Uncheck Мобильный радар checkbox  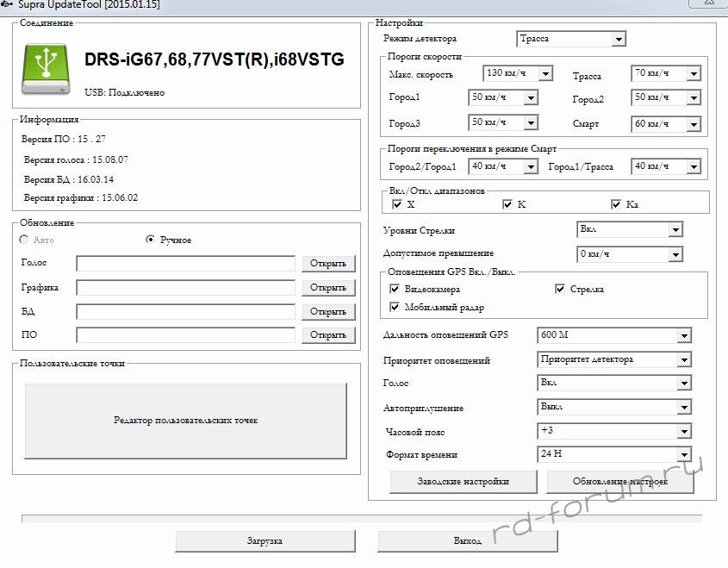(395, 307)
